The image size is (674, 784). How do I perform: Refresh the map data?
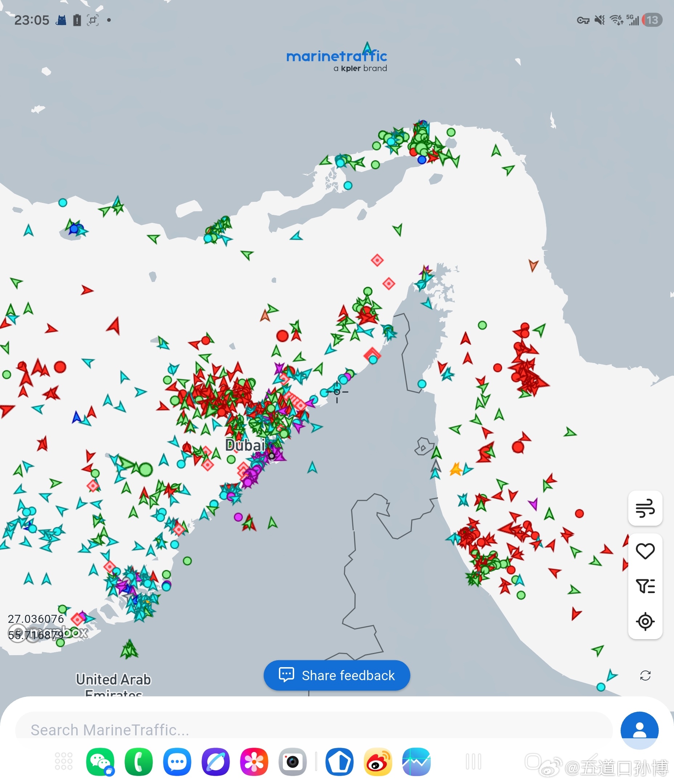(x=645, y=675)
